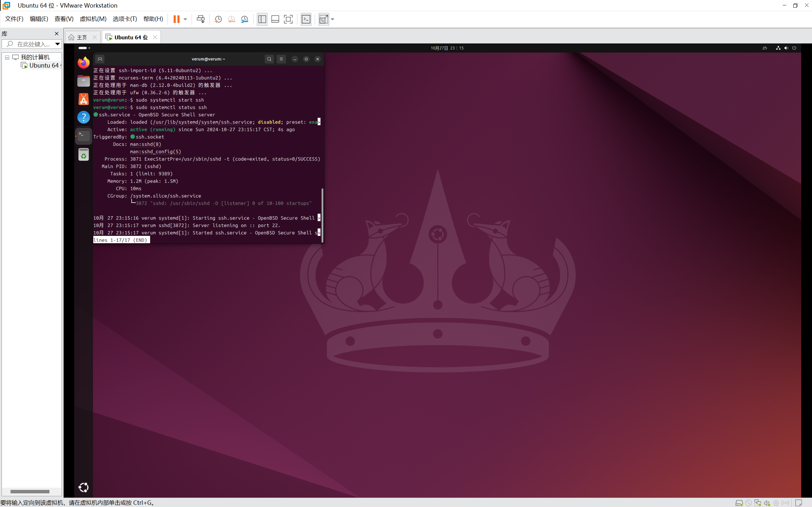Close the Ubuntu 64 位 tab

[x=155, y=37]
